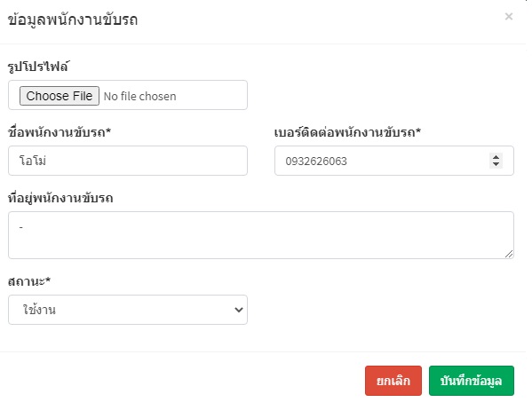Click the textarea resize grip icon
Image resolution: width=532 pixels, height=410 pixels.
pyautogui.click(x=509, y=254)
